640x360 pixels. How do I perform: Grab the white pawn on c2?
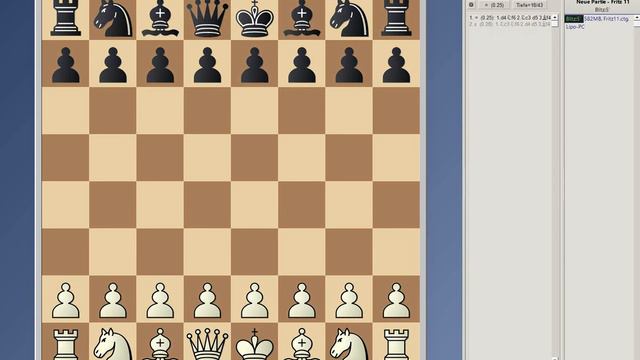tap(160, 301)
